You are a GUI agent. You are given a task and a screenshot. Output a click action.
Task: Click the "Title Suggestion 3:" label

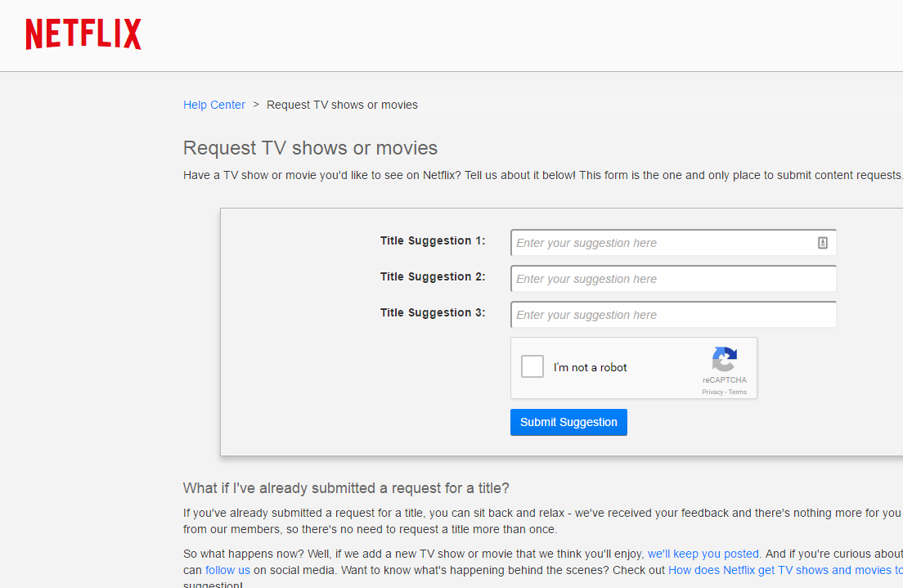[433, 312]
